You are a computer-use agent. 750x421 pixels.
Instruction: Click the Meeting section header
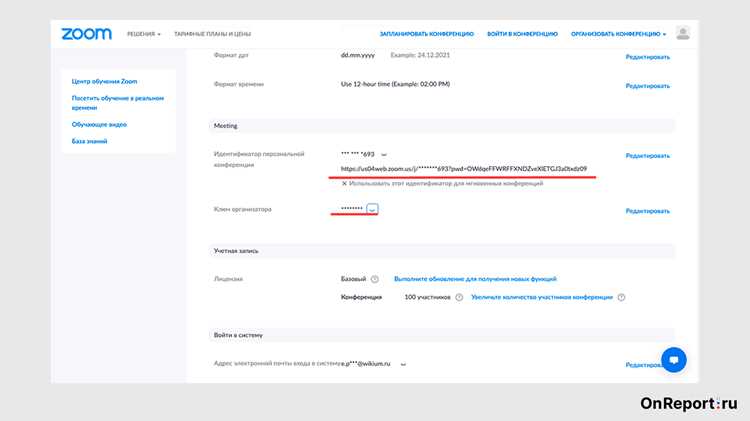pyautogui.click(x=442, y=126)
